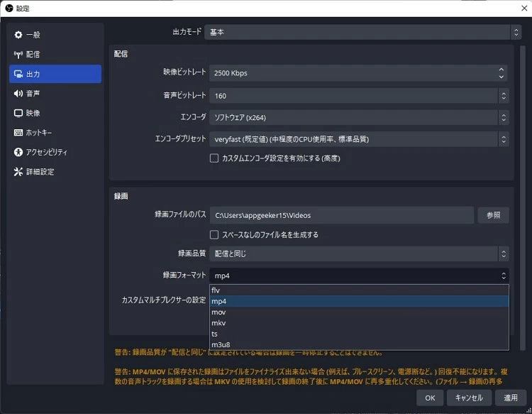Click the Video (映像) display icon

click(18, 113)
